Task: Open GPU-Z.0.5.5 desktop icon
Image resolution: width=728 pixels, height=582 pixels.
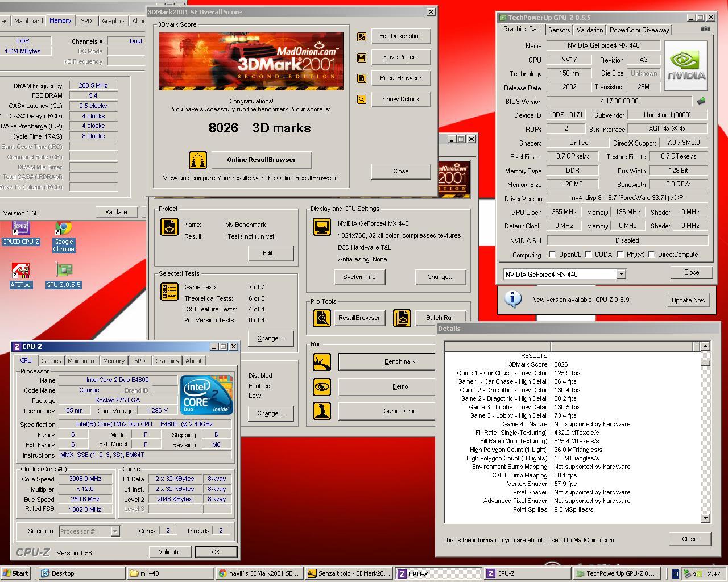Action: tap(64, 276)
